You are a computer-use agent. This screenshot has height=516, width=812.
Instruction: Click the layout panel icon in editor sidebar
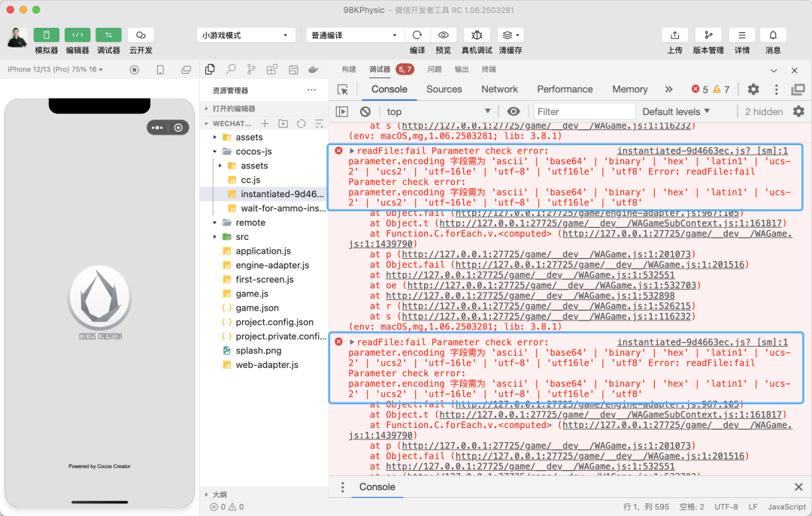(294, 69)
